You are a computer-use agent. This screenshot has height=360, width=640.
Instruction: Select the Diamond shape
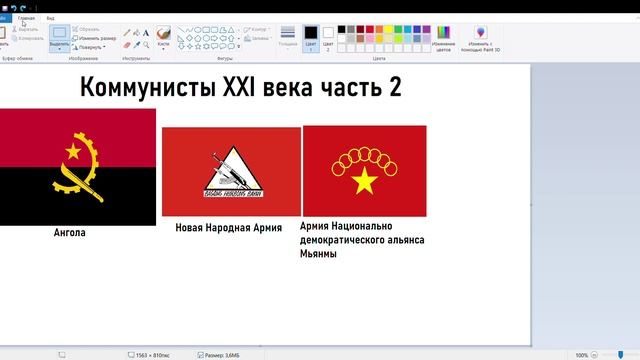click(189, 38)
